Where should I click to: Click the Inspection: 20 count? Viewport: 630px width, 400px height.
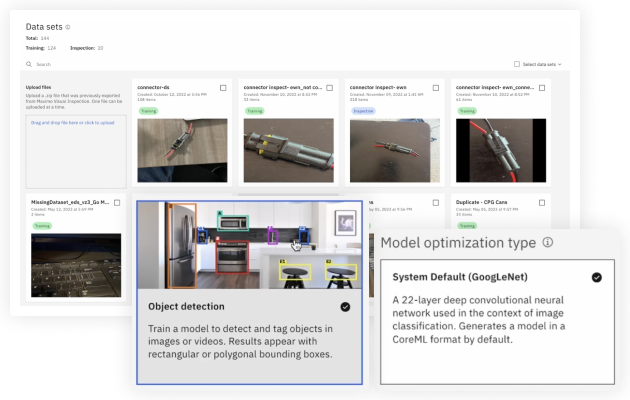coord(86,48)
